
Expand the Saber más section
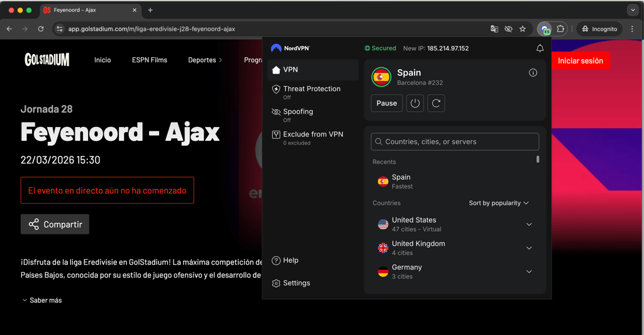tap(42, 300)
